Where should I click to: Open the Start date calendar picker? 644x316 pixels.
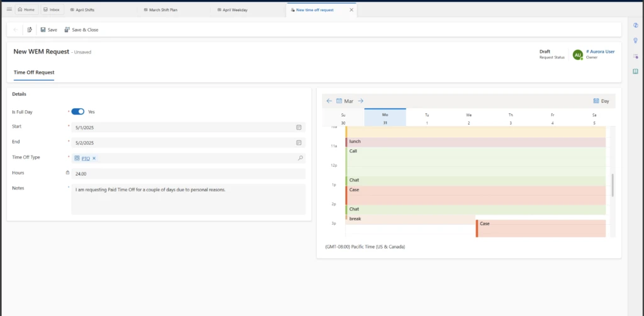[x=299, y=127]
